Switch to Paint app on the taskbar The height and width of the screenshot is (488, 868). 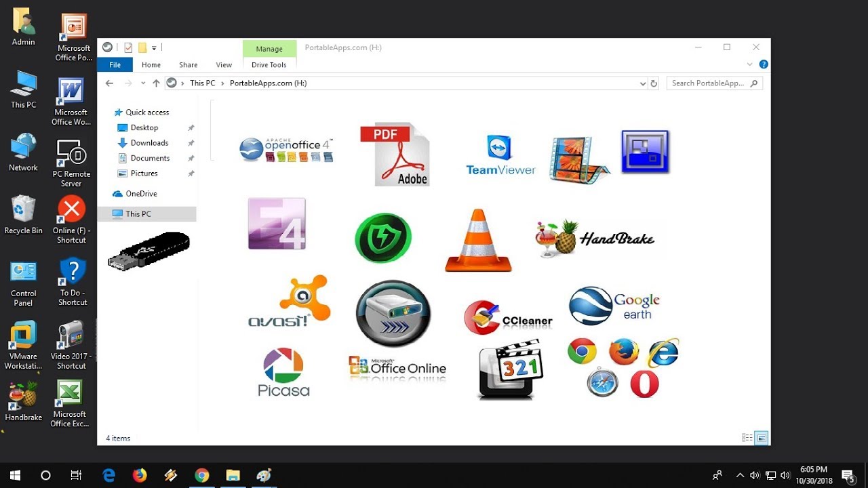tap(264, 475)
